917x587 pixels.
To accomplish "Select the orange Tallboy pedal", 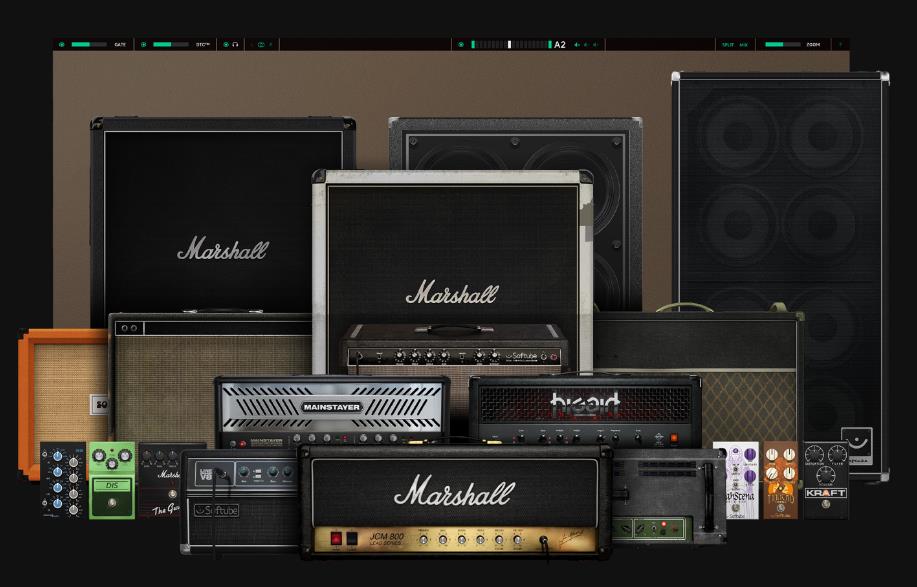I will point(781,481).
